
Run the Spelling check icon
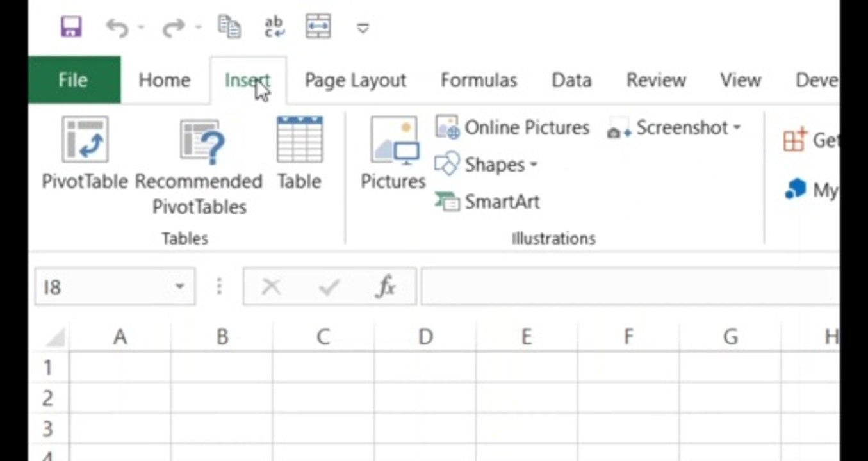point(274,27)
